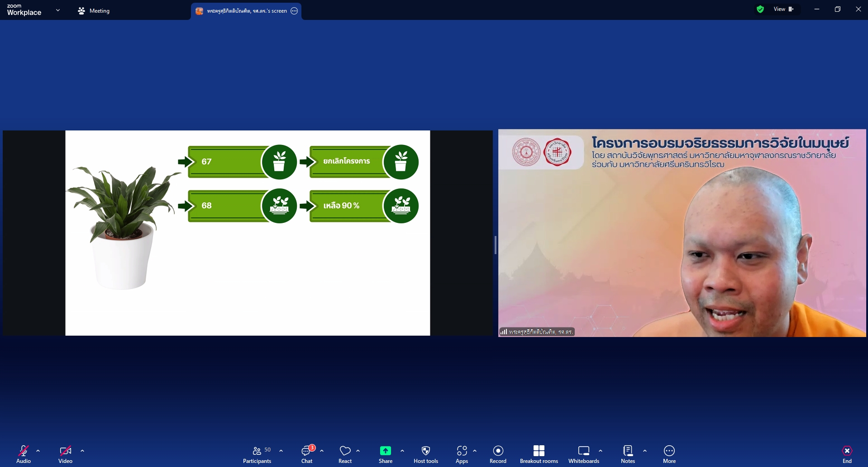Start sharing screen with Share
This screenshot has width=868, height=467.
pyautogui.click(x=385, y=454)
